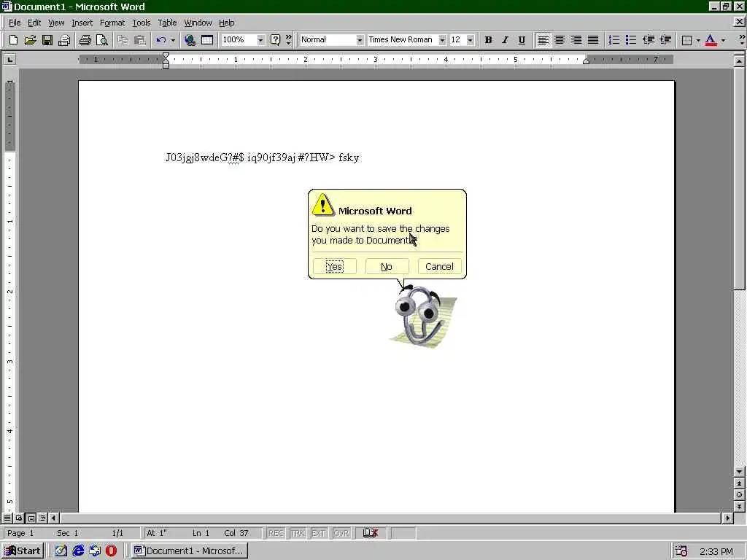Click the vertical scrollbar down arrow
This screenshot has width=747, height=560.
[x=739, y=472]
